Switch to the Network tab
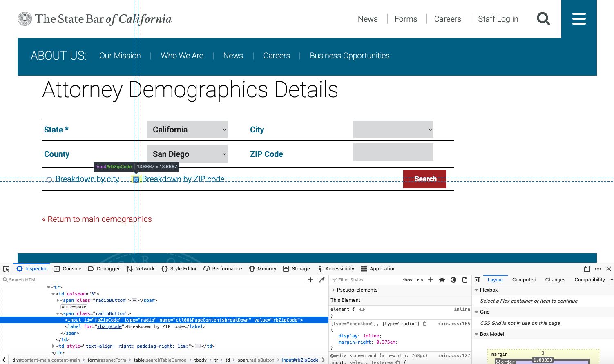 (141, 269)
